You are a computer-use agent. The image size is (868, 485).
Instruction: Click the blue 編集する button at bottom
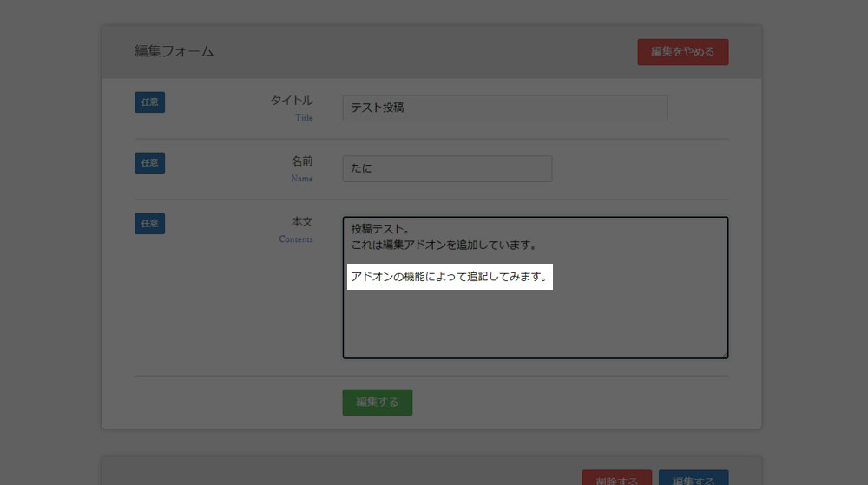coord(693,479)
